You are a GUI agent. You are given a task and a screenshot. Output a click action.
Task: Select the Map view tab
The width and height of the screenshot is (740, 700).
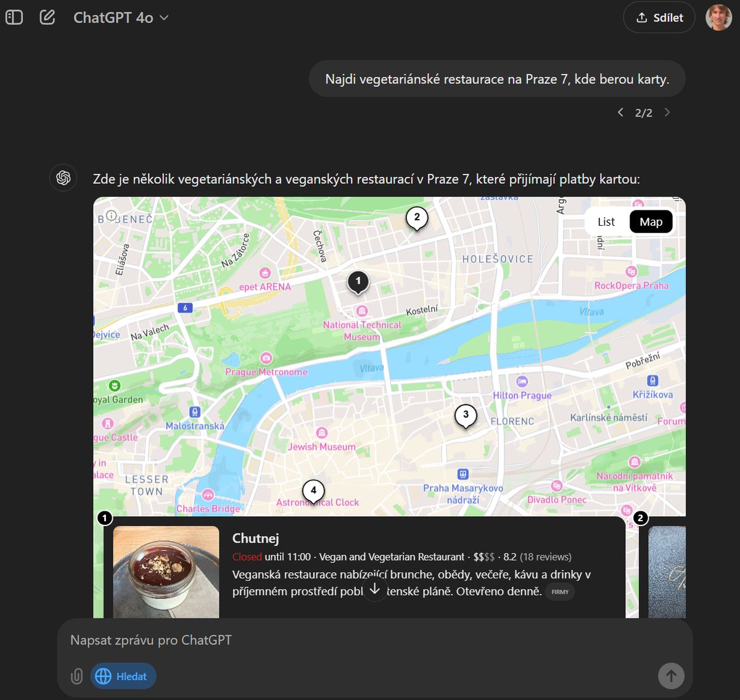point(651,222)
